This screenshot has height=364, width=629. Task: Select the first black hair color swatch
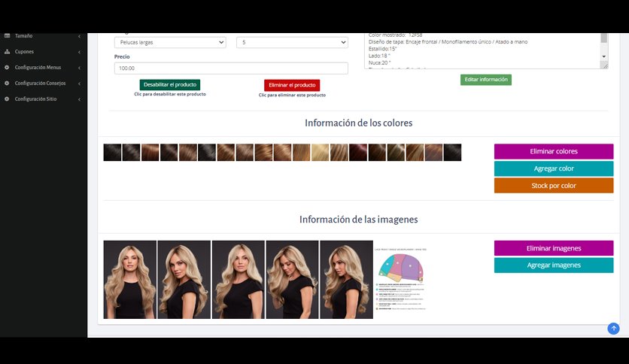112,153
